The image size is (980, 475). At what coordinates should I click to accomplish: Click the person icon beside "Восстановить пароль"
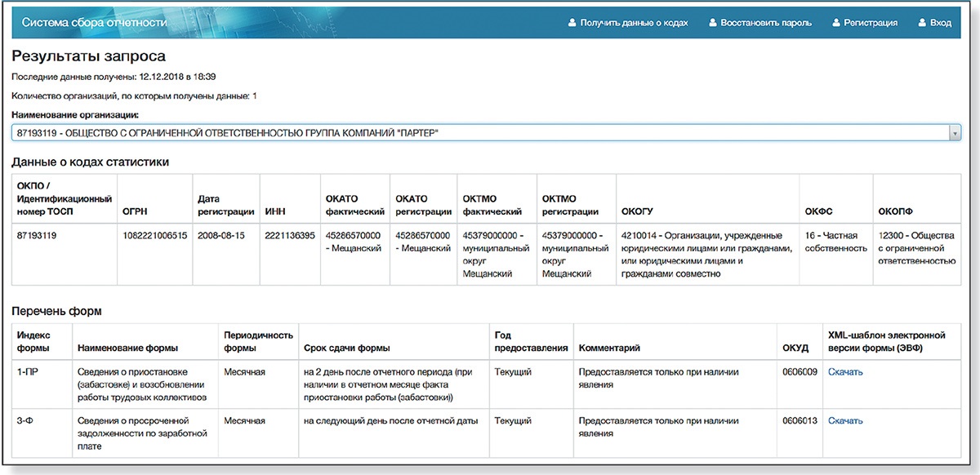pos(712,23)
